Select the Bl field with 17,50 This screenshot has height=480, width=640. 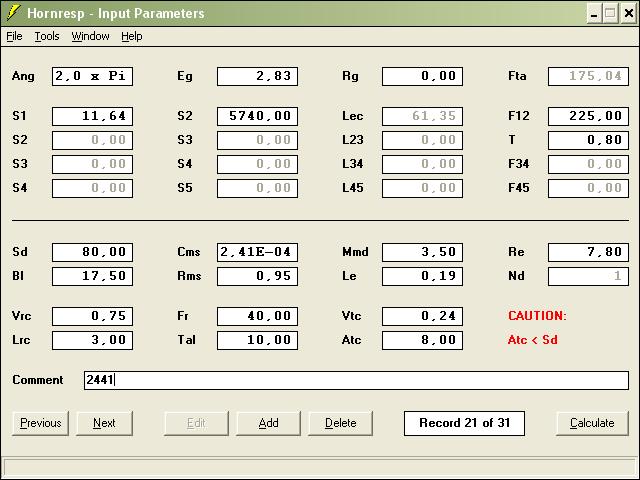pyautogui.click(x=92, y=276)
